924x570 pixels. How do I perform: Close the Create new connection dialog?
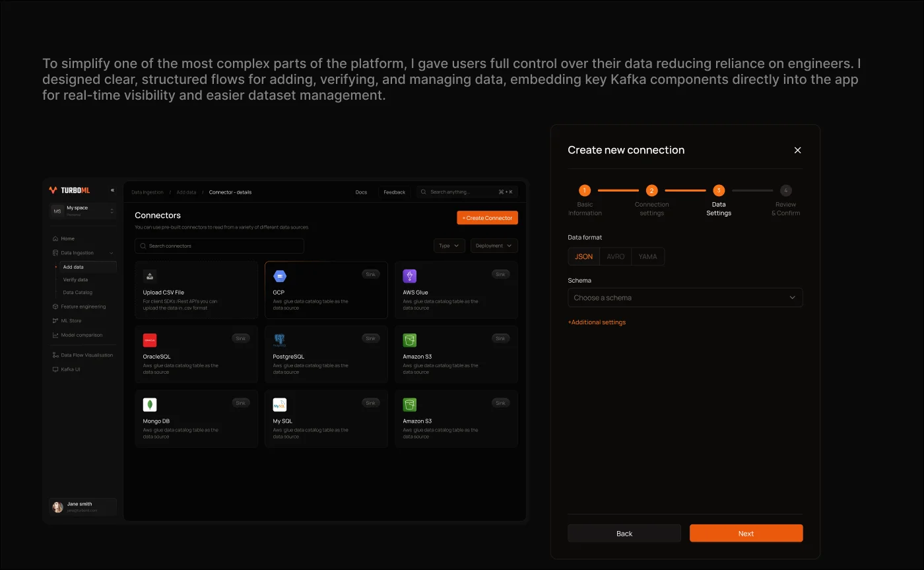click(797, 150)
